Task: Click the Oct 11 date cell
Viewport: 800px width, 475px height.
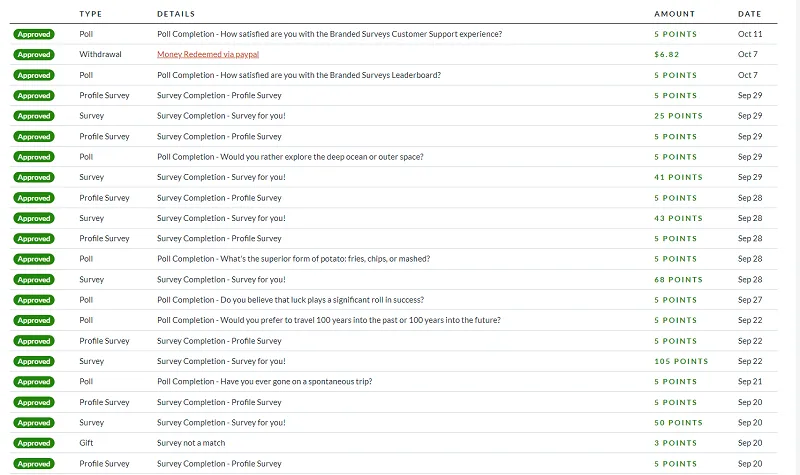Action: [749, 34]
